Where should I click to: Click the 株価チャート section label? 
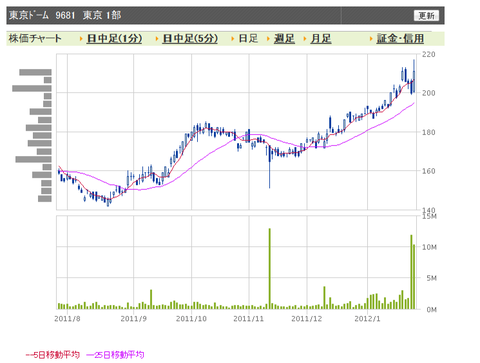click(35, 39)
